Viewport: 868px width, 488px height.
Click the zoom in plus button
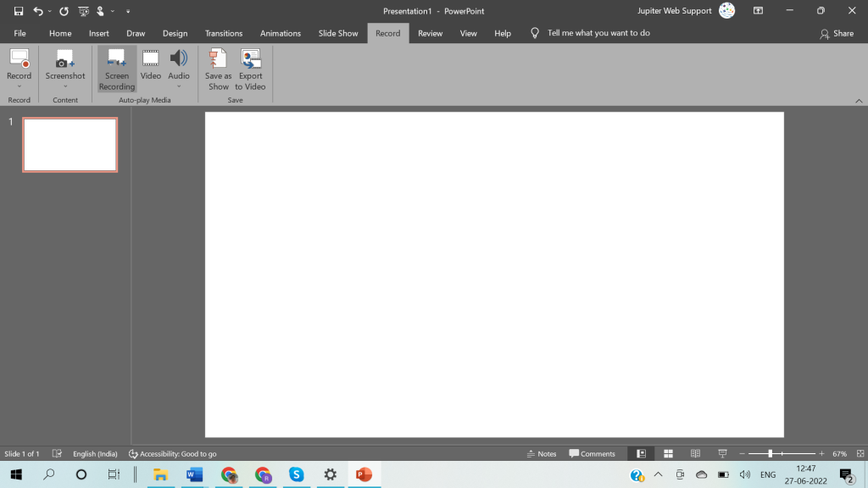[821, 454]
